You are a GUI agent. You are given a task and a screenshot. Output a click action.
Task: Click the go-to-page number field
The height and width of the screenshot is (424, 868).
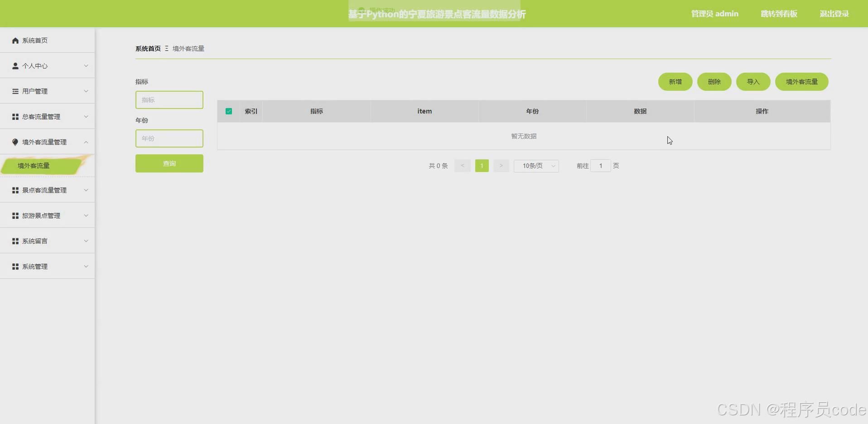(x=601, y=166)
